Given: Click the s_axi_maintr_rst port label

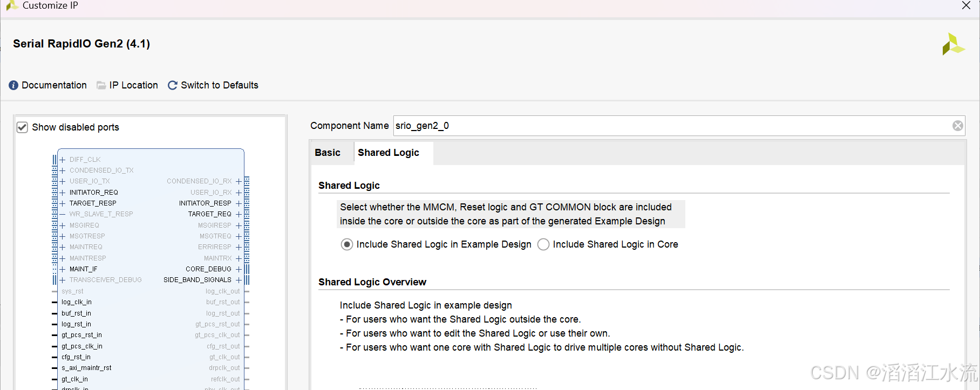Looking at the screenshot, I should (x=86, y=368).
